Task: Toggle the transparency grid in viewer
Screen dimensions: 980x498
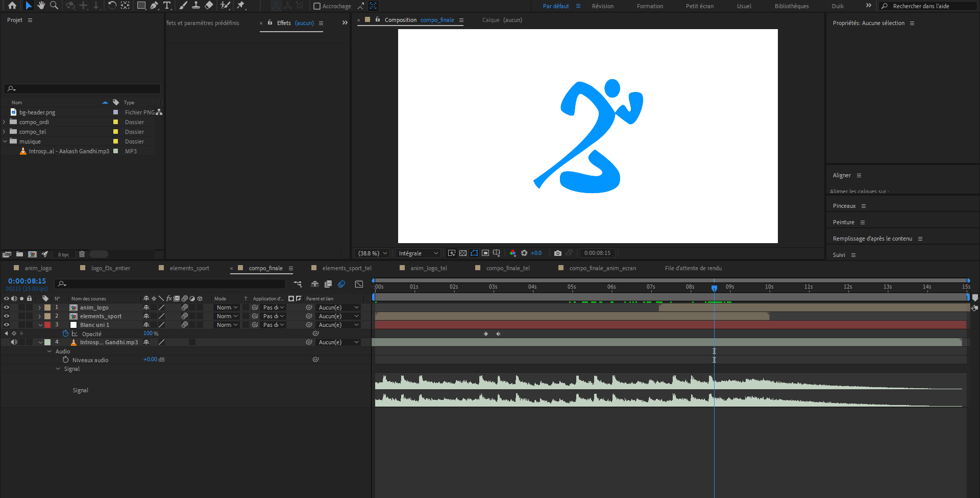Action: (x=463, y=253)
